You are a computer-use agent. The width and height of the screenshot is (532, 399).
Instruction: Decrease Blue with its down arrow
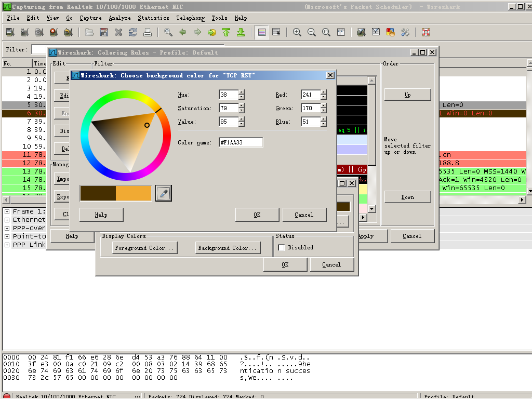(x=323, y=124)
